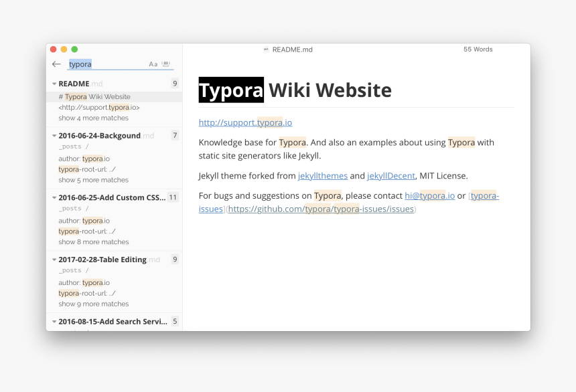Click the document icon beside README.md title
The image size is (576, 392).
tap(266, 50)
